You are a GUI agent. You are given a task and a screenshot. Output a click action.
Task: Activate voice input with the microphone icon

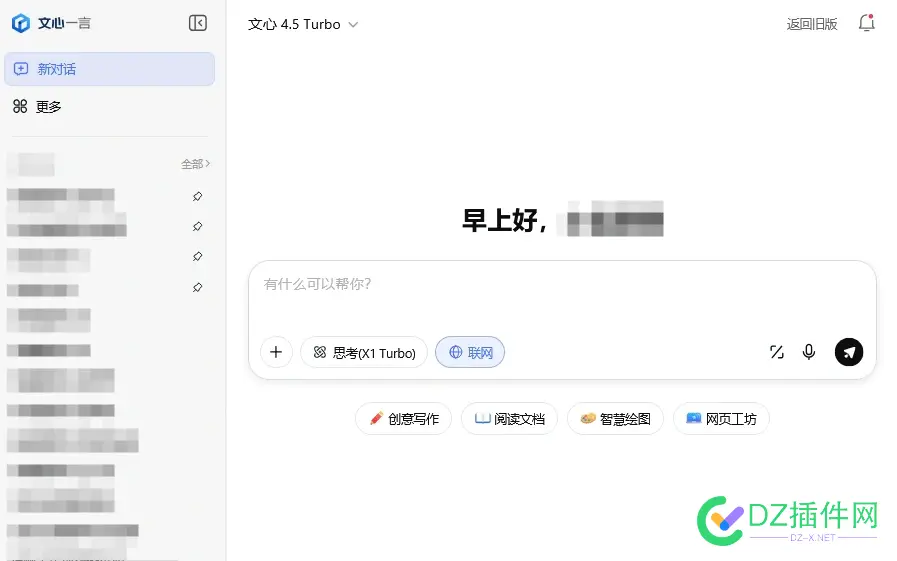(x=809, y=352)
